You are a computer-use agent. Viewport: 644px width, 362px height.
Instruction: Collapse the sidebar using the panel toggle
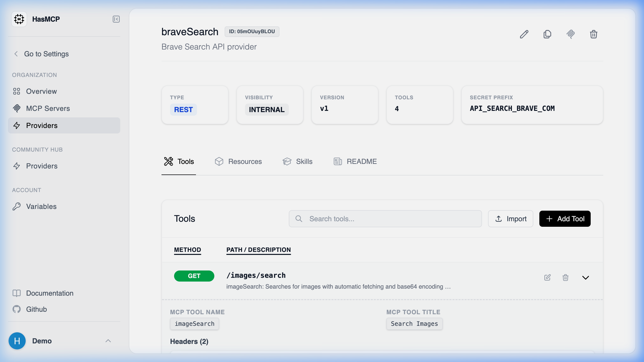[116, 19]
